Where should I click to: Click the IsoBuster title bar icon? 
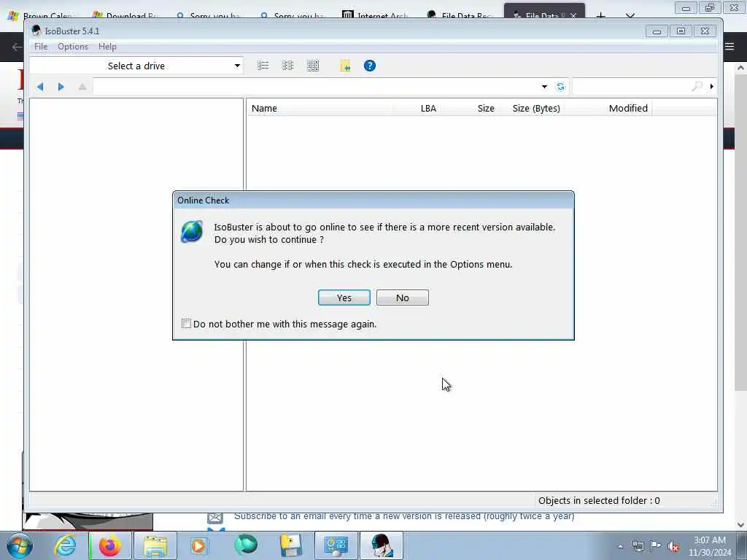coord(36,31)
